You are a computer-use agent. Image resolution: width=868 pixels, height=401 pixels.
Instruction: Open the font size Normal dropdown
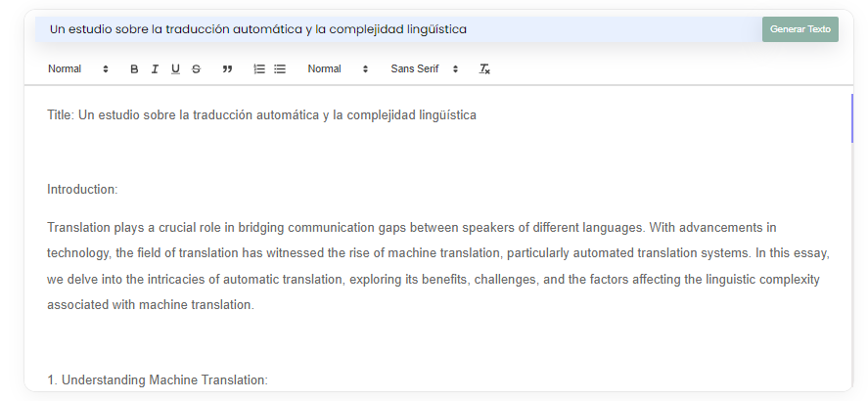338,69
